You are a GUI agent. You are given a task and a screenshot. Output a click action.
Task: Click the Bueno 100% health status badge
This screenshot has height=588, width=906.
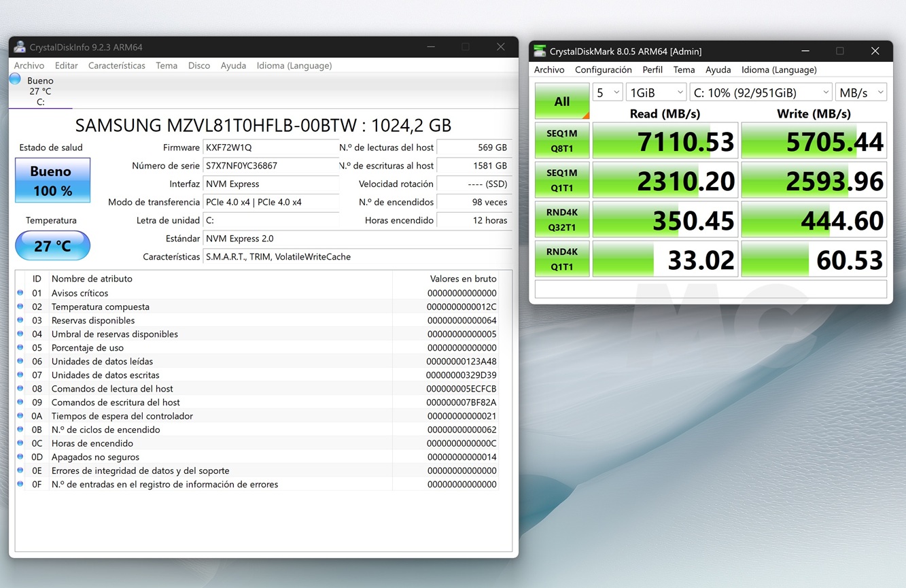pyautogui.click(x=52, y=180)
